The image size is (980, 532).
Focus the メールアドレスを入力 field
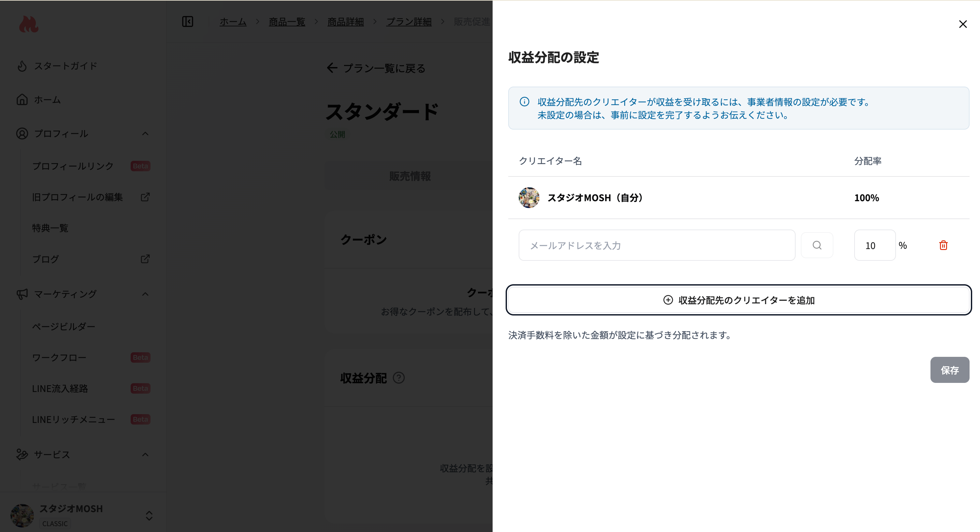pyautogui.click(x=656, y=245)
